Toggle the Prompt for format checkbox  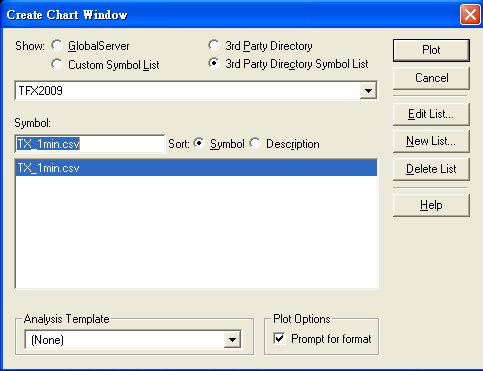279,339
